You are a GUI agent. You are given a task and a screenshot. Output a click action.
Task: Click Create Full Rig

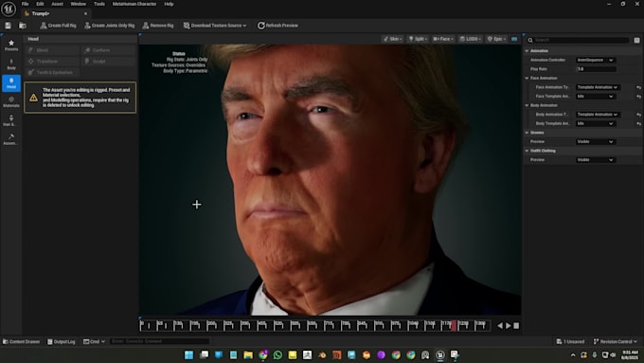point(58,26)
